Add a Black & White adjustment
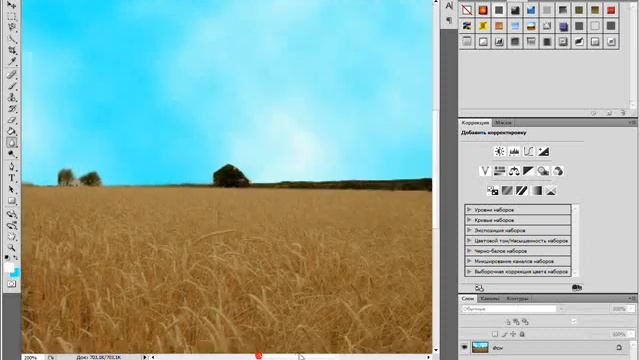 tap(529, 171)
